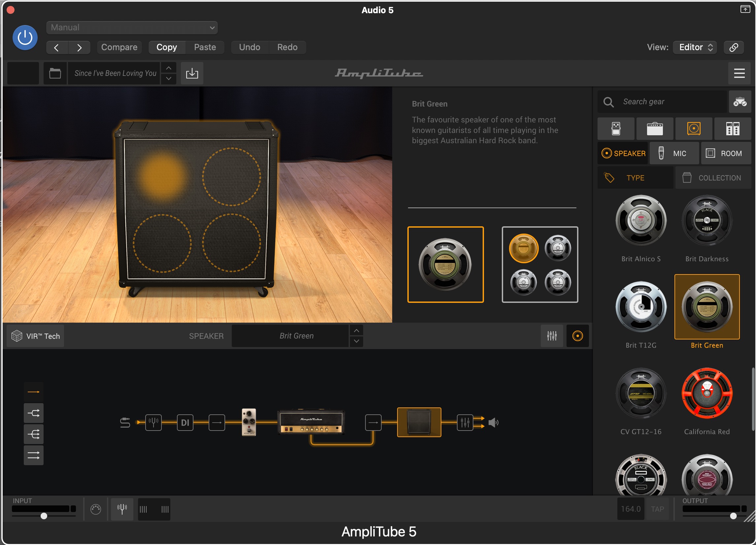Open the speaker view circle icon

pos(578,336)
